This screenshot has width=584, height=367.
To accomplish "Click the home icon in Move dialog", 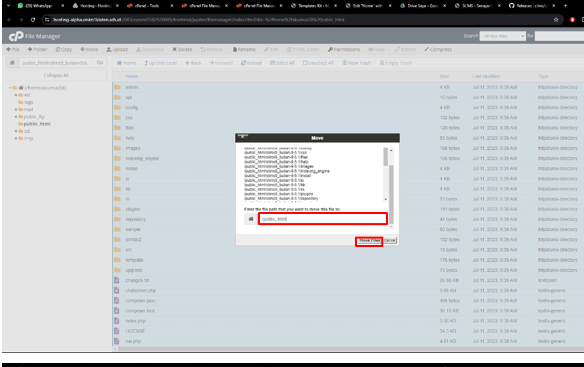I will pos(251,219).
